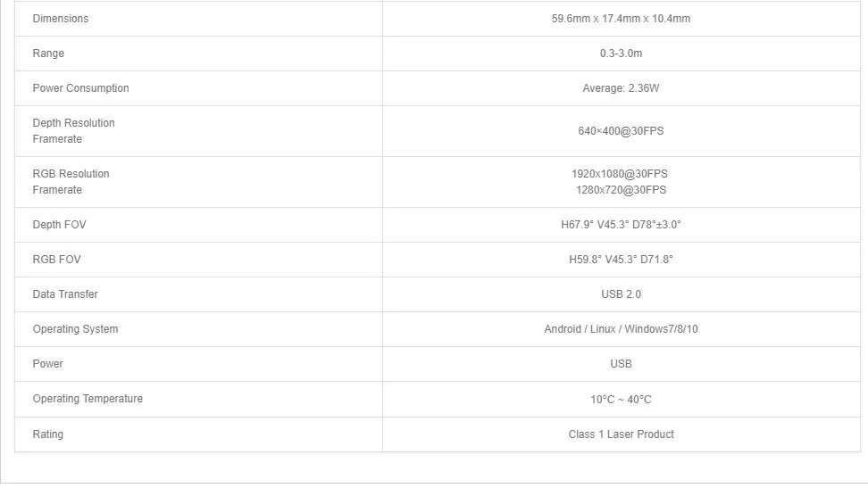Click the RGB FOV label
The width and height of the screenshot is (868, 488).
(x=56, y=260)
